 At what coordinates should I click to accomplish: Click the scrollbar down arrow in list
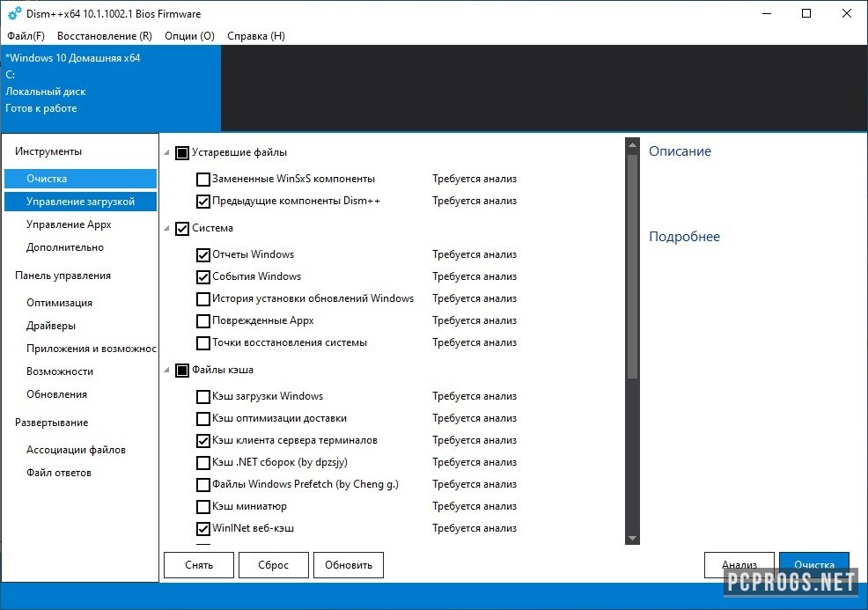631,538
